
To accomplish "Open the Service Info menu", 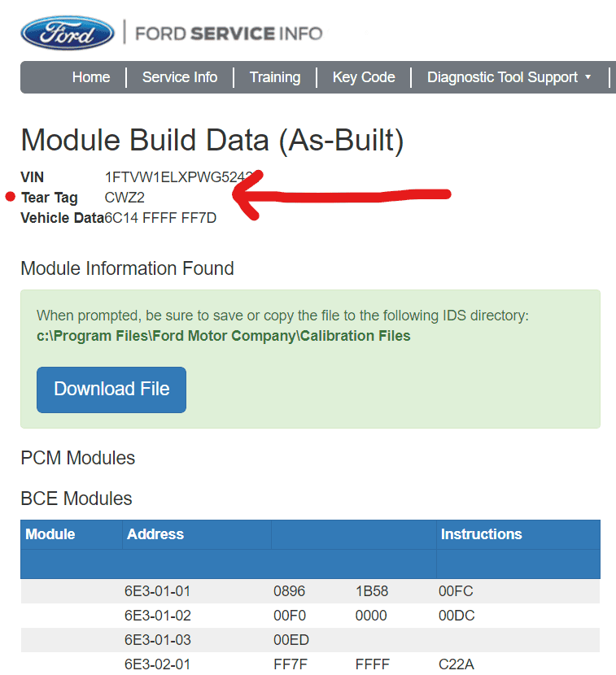I will [x=180, y=77].
